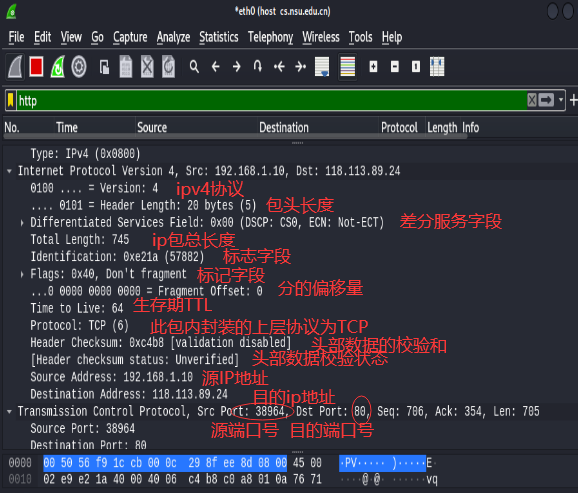
Task: Open the Edit menu
Action: (42, 37)
